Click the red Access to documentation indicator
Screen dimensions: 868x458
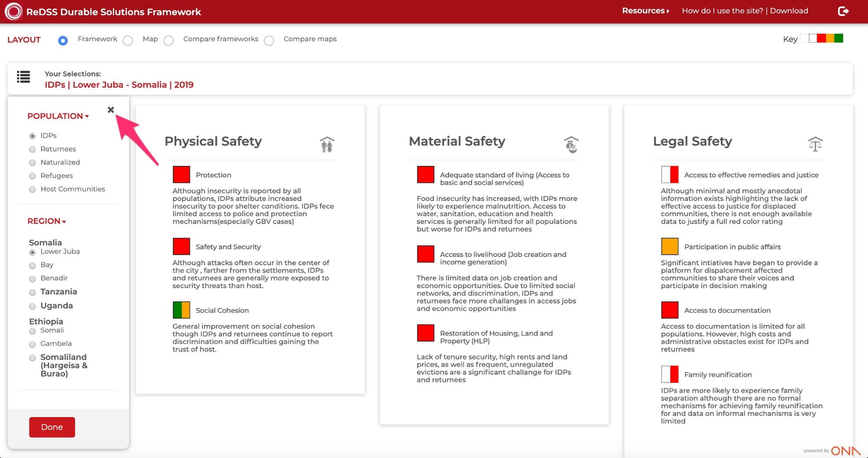(670, 310)
